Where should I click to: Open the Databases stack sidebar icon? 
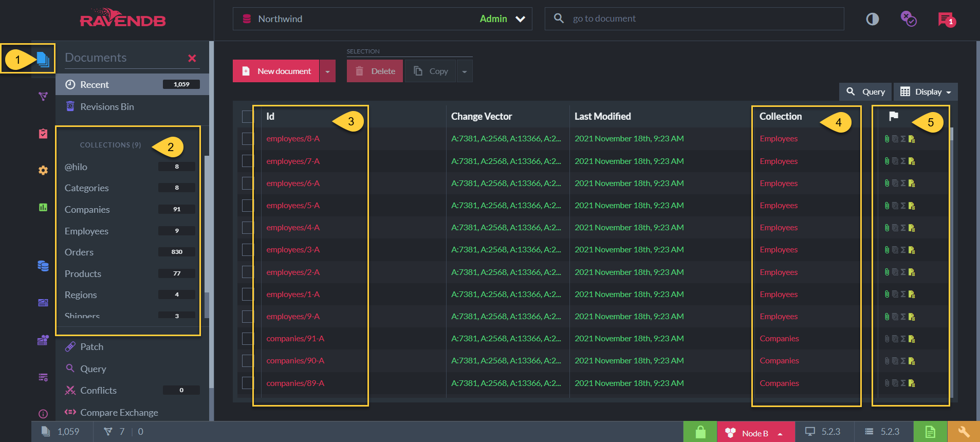click(43, 266)
